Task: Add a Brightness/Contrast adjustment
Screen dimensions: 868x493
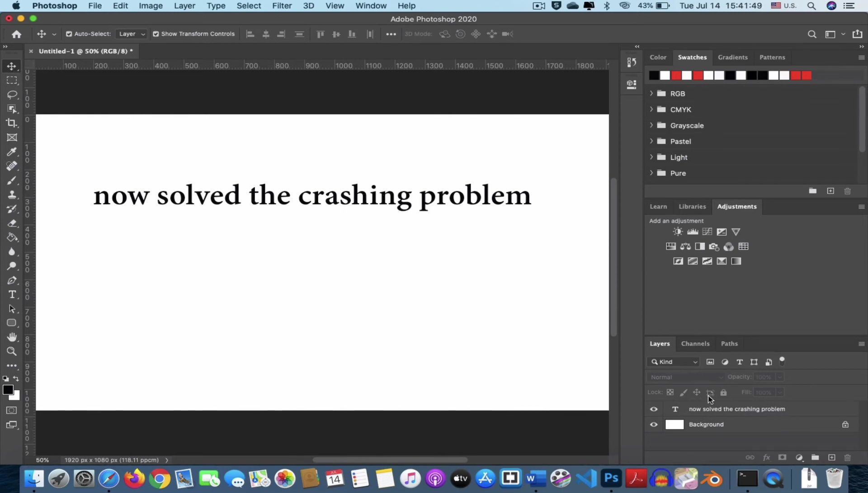Action: coord(678,232)
